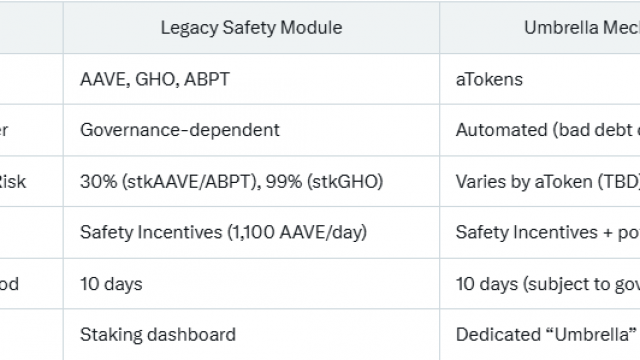Viewport: 640px width, 360px height.
Task: Click the Governance-dependent cell
Action: (251, 130)
